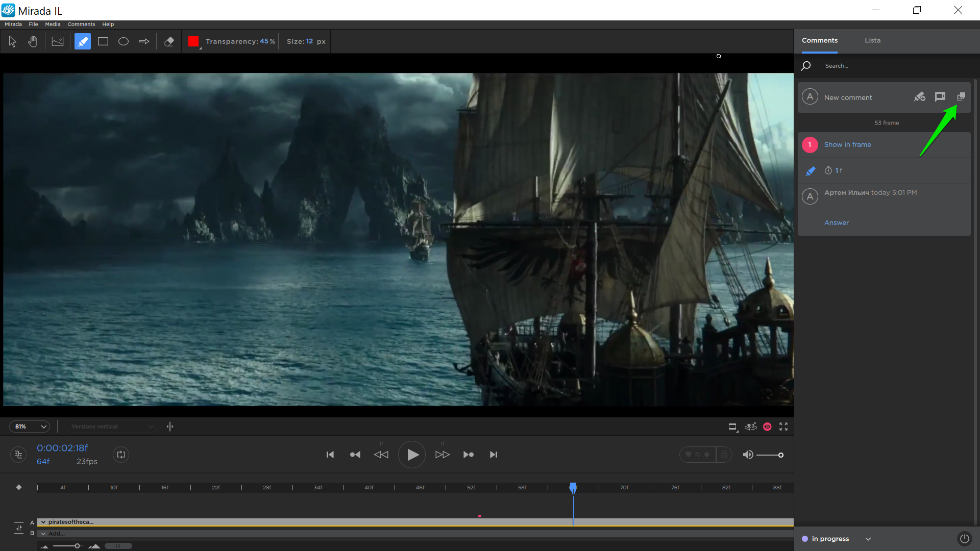
Task: Select the ellipse shape tool
Action: click(x=124, y=41)
